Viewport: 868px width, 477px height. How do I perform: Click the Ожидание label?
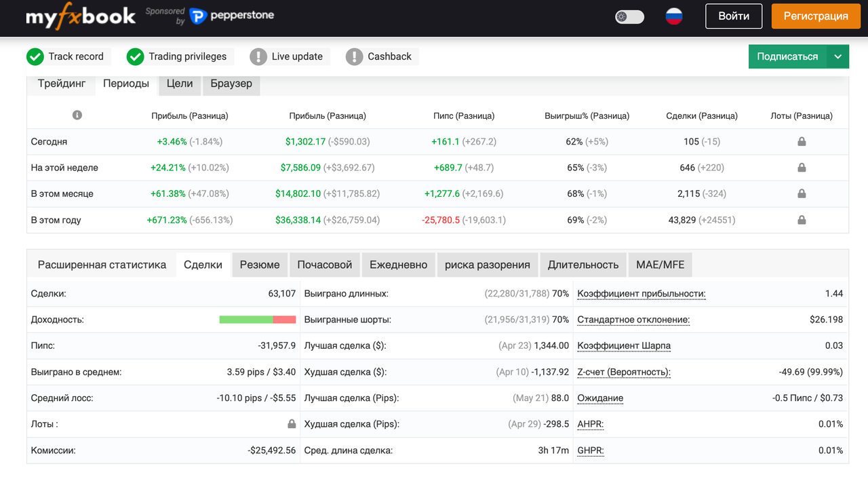point(600,398)
